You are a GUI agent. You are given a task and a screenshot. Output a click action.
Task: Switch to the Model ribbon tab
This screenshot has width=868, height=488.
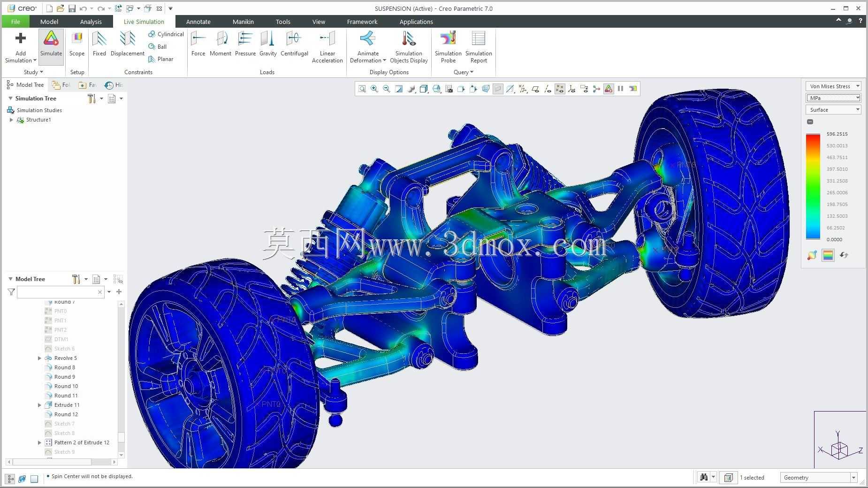point(49,22)
